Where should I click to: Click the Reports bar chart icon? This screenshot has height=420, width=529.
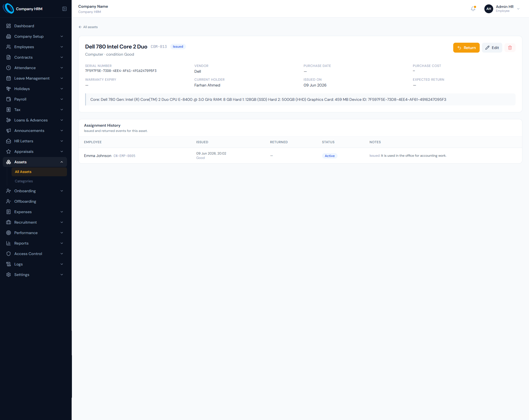point(9,243)
